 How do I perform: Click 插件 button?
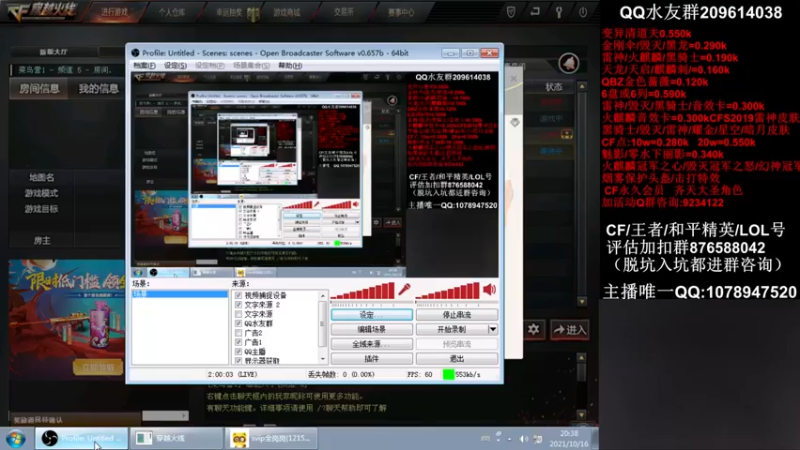(371, 359)
